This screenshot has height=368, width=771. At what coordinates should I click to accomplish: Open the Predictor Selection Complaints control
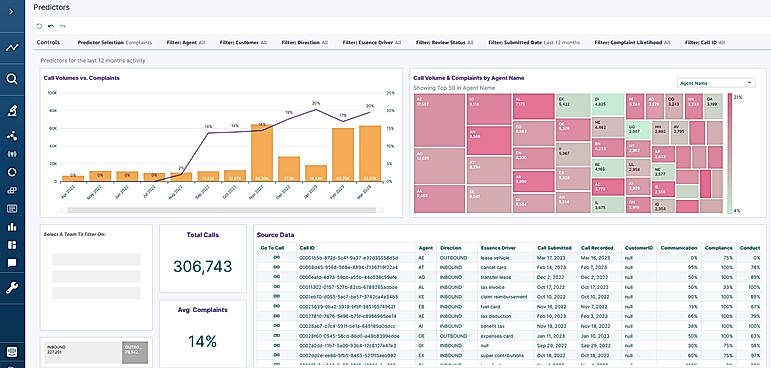pos(115,43)
